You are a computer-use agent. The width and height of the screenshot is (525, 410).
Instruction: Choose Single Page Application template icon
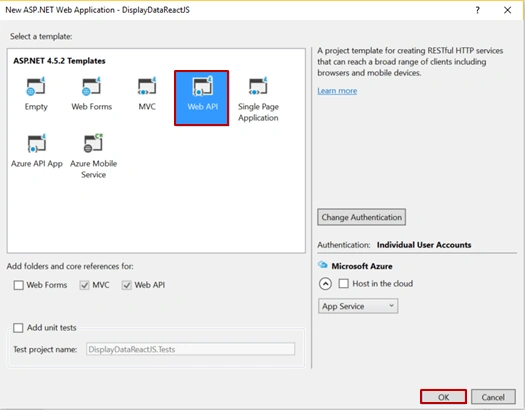[x=258, y=86]
